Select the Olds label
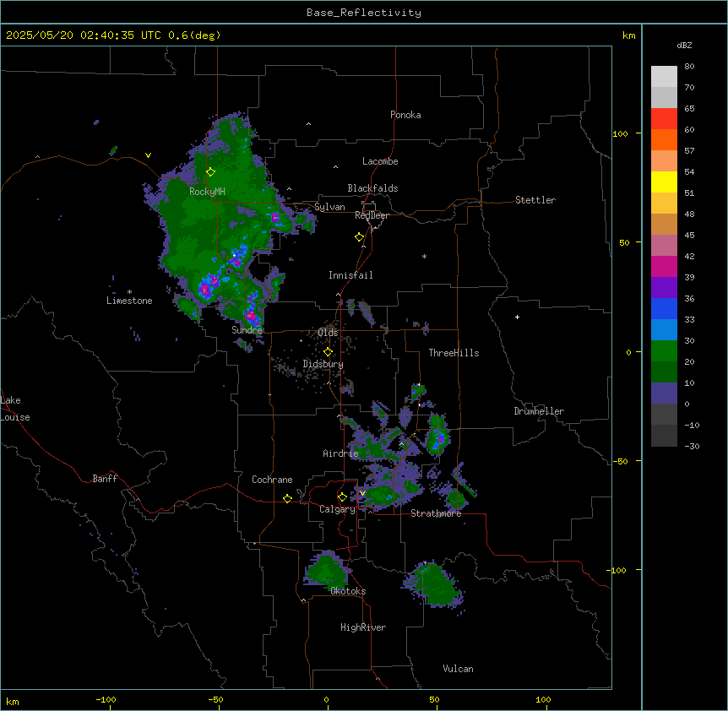Viewport: 728px width, 711px height. (328, 333)
